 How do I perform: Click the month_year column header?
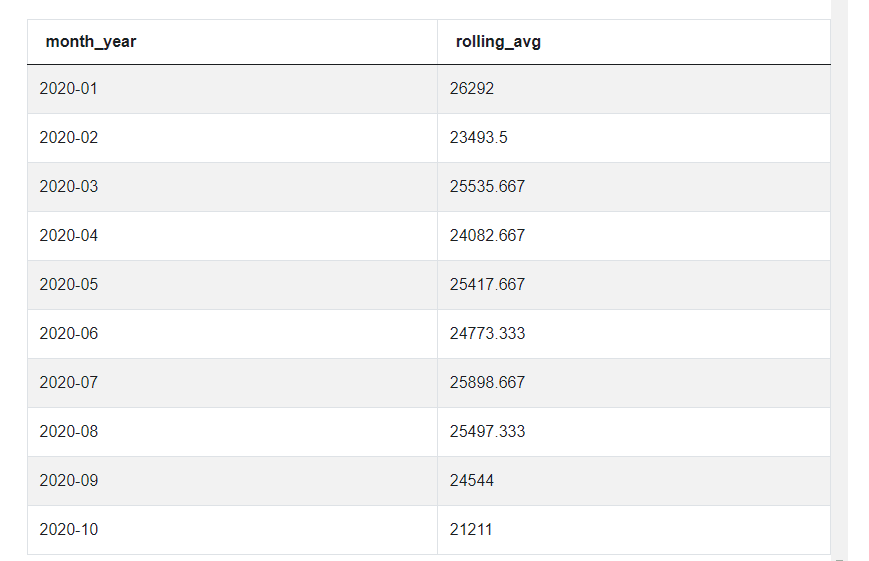tap(91, 42)
